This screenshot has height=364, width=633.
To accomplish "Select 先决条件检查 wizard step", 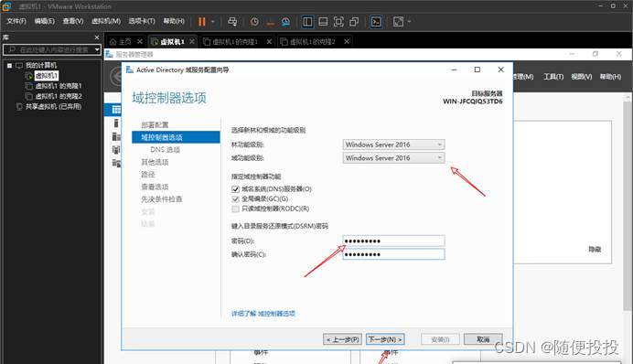I will [162, 199].
